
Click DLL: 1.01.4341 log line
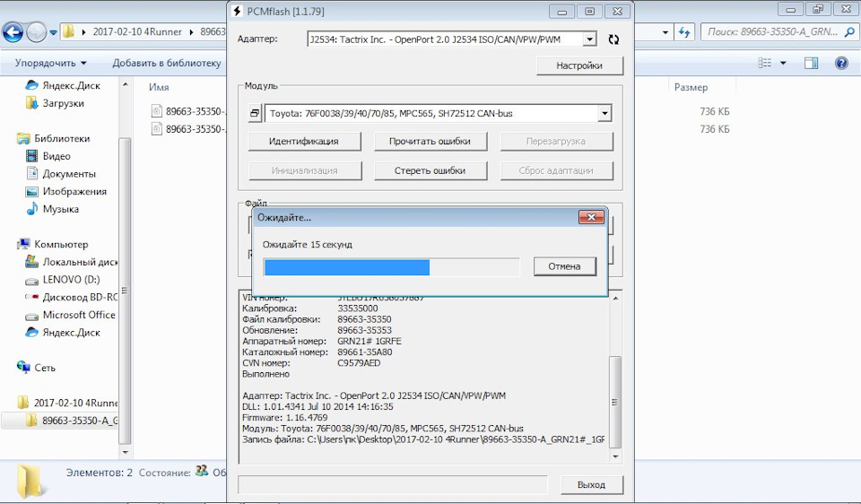coord(317,407)
